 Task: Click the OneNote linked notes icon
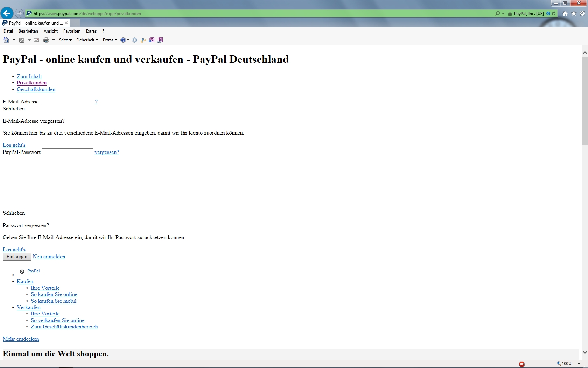(x=160, y=40)
